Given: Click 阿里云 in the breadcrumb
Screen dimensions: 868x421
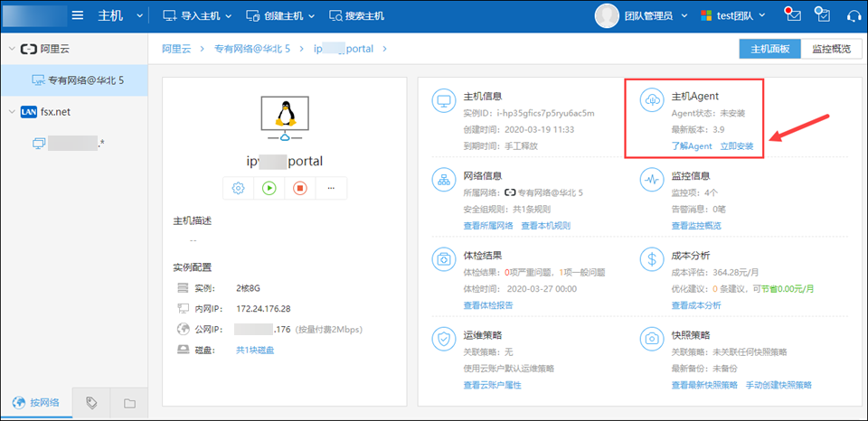Looking at the screenshot, I should (176, 49).
